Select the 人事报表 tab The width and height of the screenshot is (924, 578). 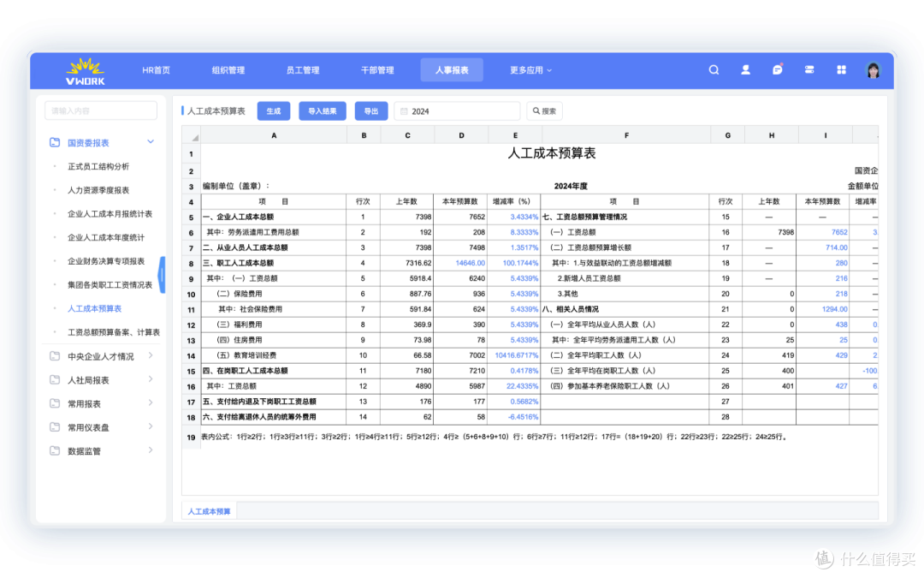coord(452,69)
